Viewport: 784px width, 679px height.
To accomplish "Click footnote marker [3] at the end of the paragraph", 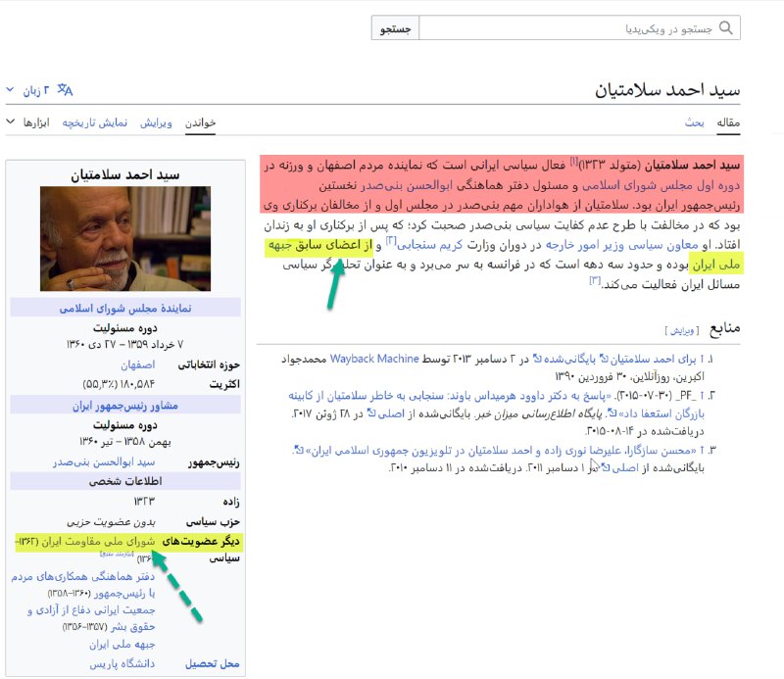I will click(595, 281).
